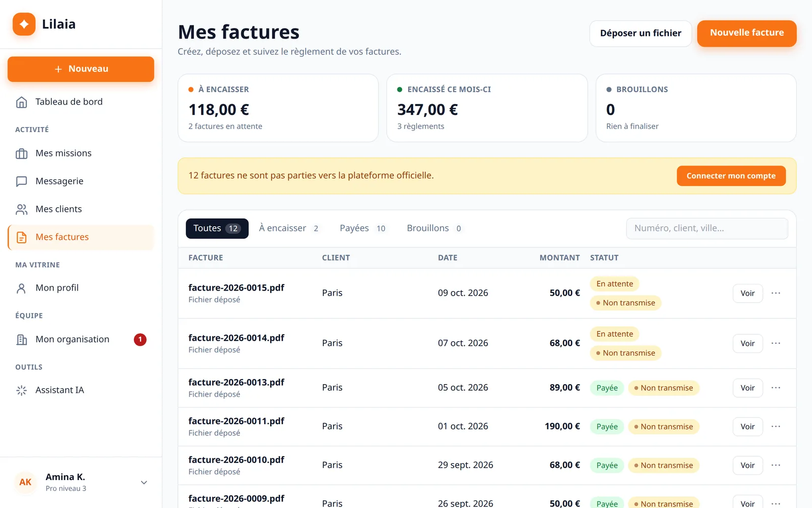Open more options for facture-2026-0013.pdf
The image size is (812, 508).
pos(775,388)
